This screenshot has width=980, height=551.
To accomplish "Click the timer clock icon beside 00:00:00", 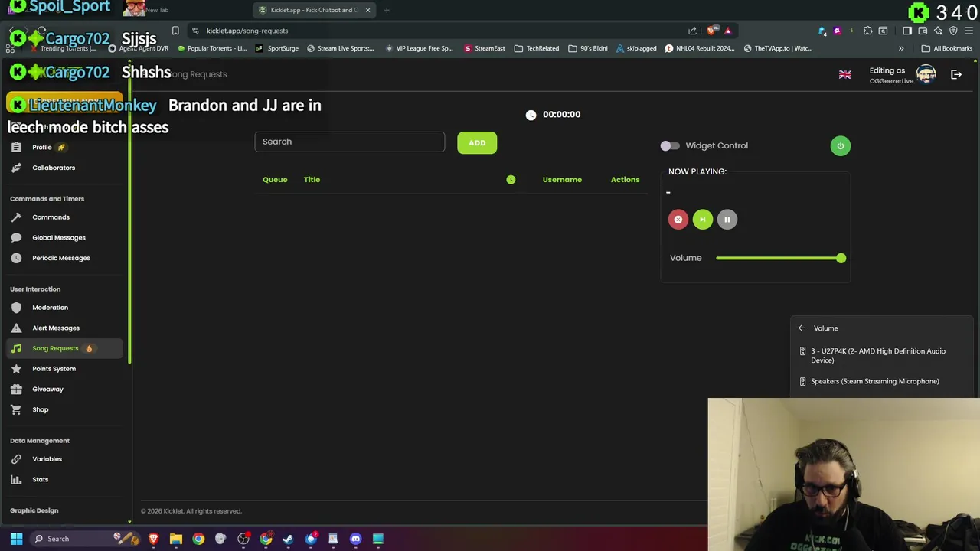I will tap(531, 115).
